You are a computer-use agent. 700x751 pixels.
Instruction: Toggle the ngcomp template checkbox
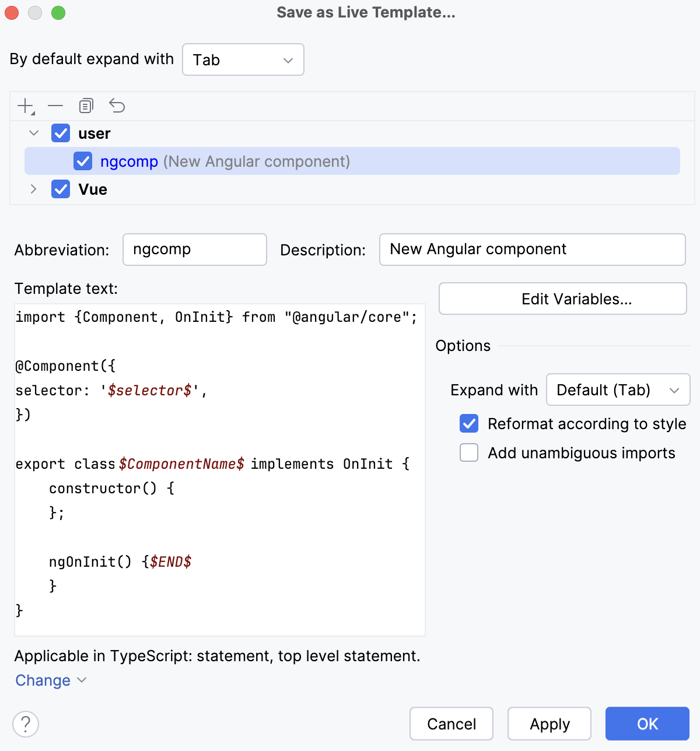point(83,161)
